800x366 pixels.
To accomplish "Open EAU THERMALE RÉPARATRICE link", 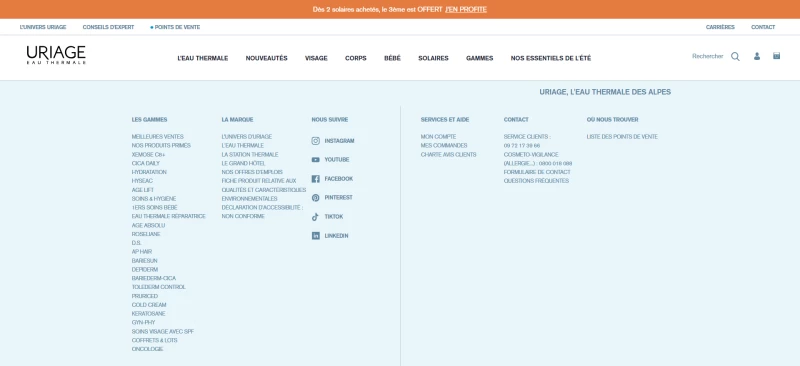I will (x=168, y=216).
